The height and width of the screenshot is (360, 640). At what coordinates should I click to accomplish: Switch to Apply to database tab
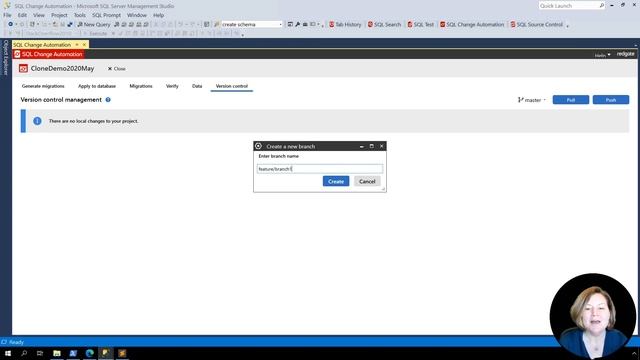point(97,86)
